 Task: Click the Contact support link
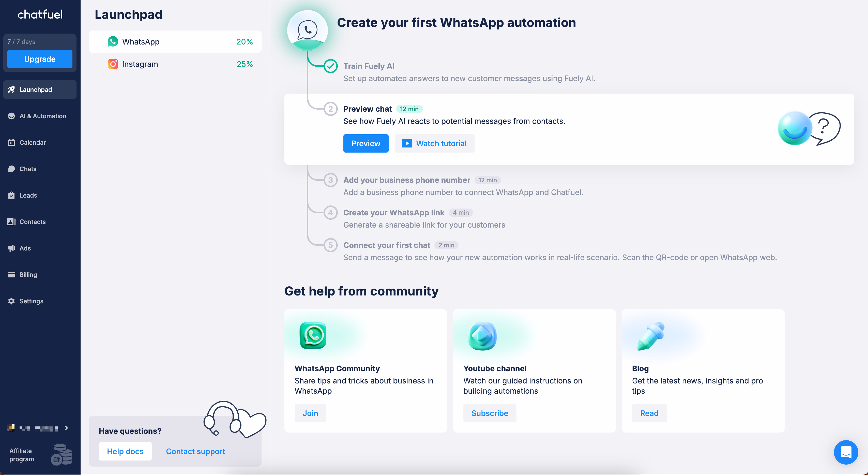pos(195,451)
